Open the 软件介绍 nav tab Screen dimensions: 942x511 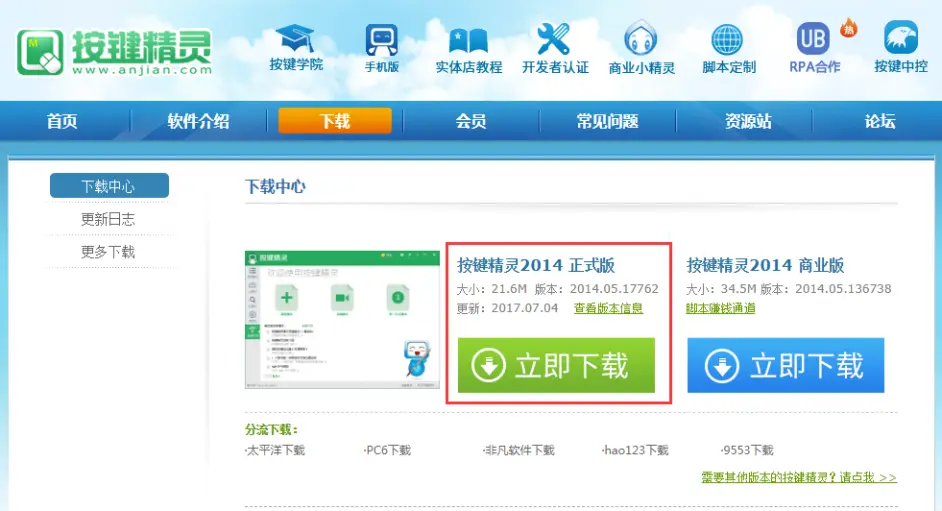click(x=198, y=121)
